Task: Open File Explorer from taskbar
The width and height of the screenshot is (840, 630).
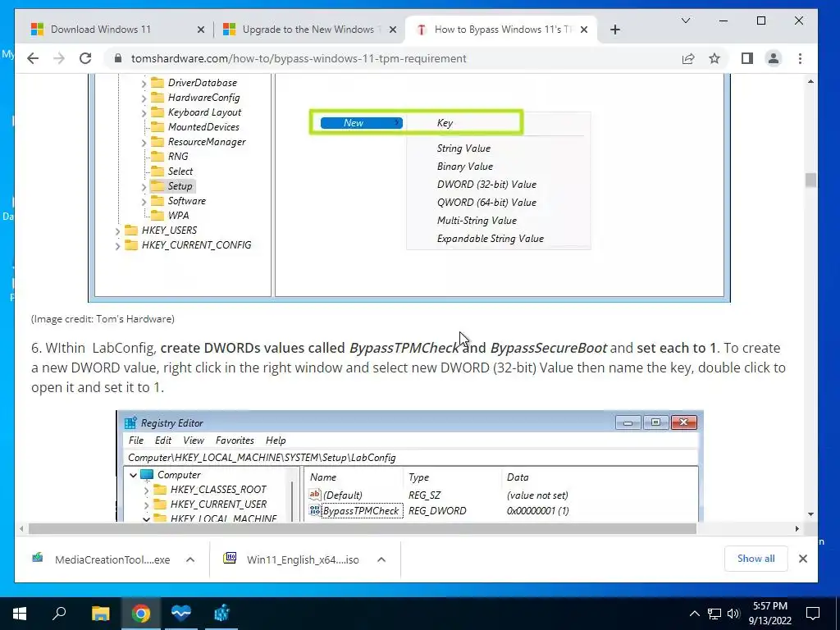Action: click(100, 614)
